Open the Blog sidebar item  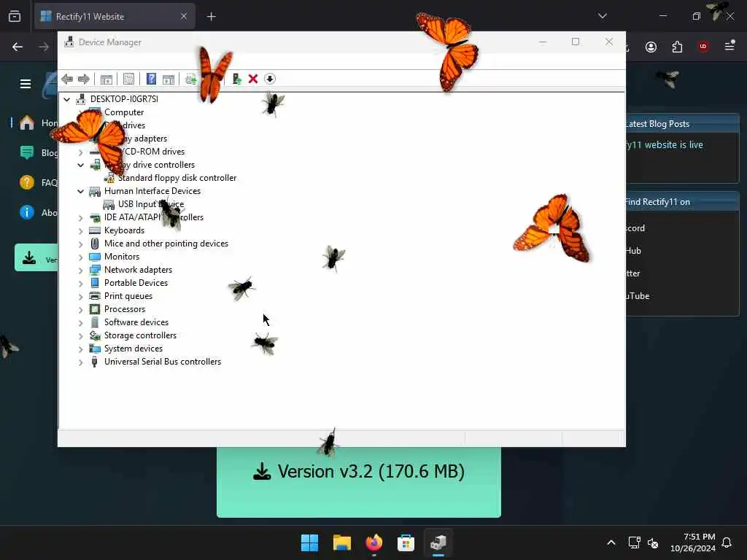(x=38, y=153)
